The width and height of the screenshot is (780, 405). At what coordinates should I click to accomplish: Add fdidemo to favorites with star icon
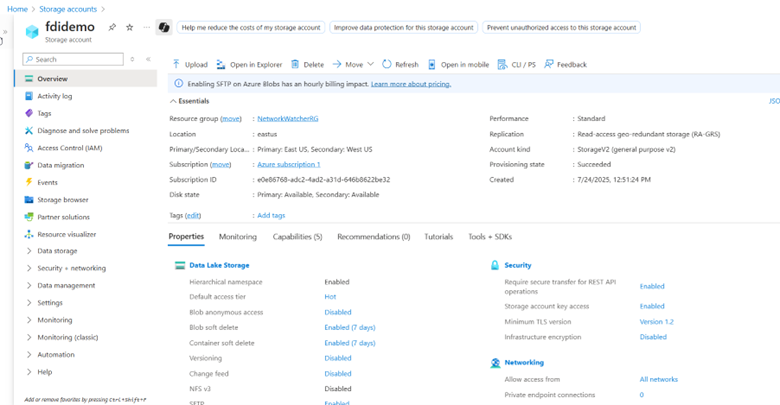coord(130,27)
